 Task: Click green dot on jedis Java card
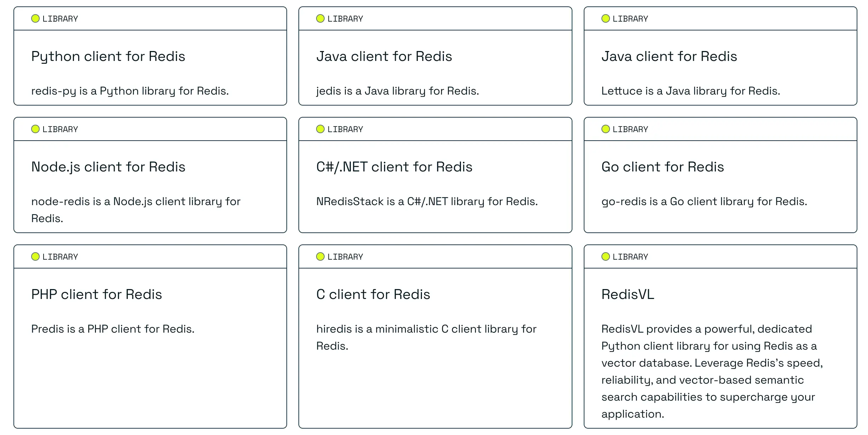320,18
